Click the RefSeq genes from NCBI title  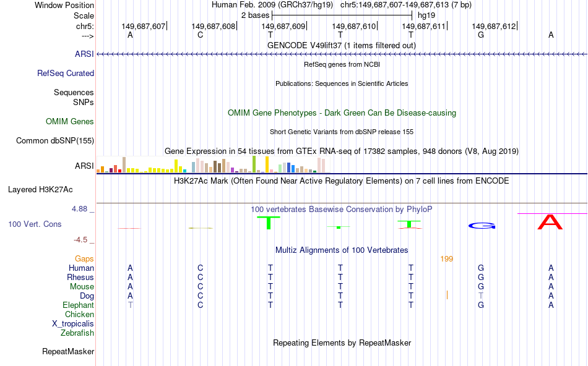click(x=342, y=64)
